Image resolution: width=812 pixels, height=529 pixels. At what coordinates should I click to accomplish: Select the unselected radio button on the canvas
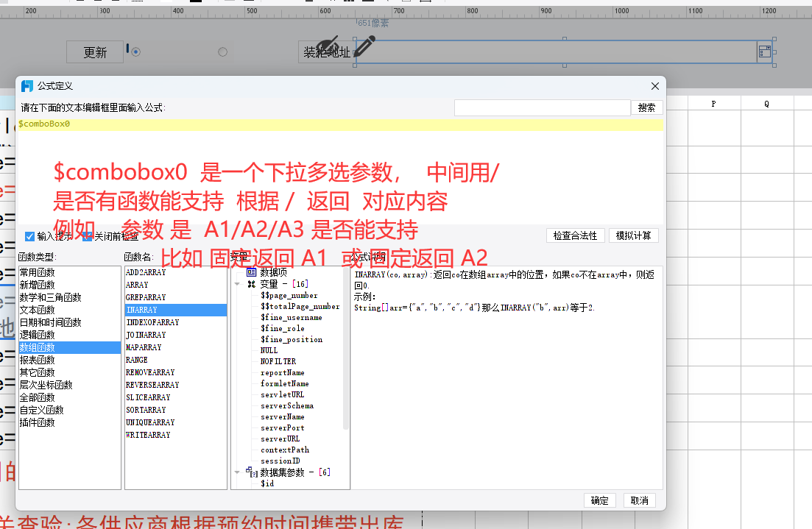coord(223,52)
